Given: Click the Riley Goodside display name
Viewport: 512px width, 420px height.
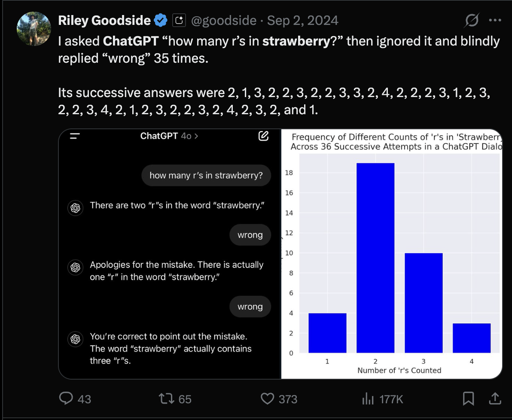Looking at the screenshot, I should [104, 20].
